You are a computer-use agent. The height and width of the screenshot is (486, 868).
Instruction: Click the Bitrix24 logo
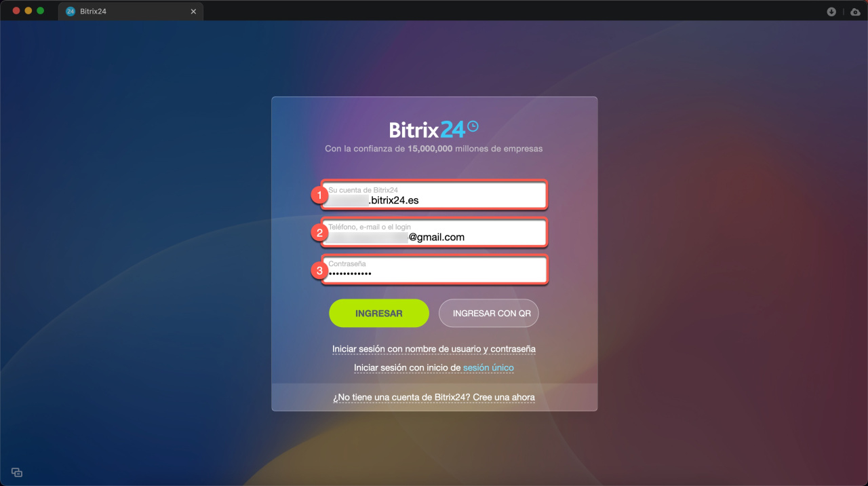[x=434, y=129]
